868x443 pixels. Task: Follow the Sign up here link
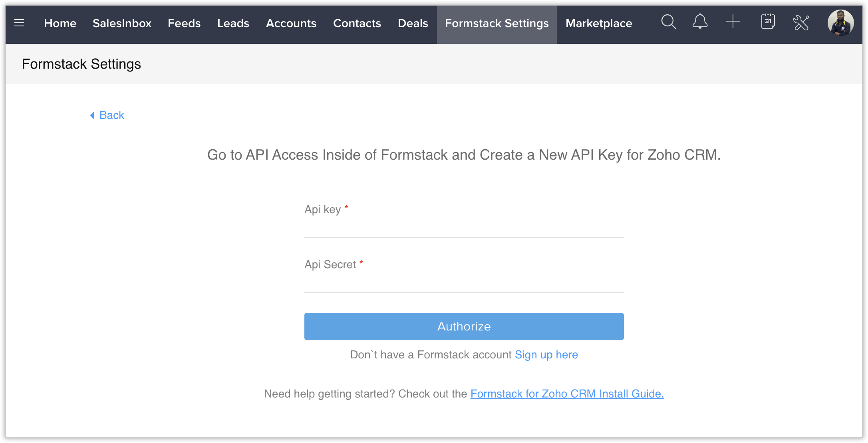[x=546, y=355]
